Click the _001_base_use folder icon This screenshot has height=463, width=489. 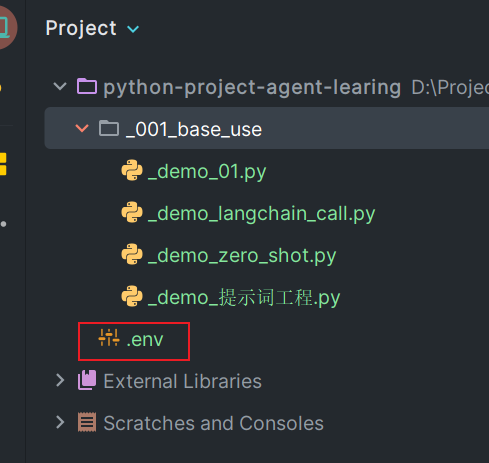click(x=109, y=128)
